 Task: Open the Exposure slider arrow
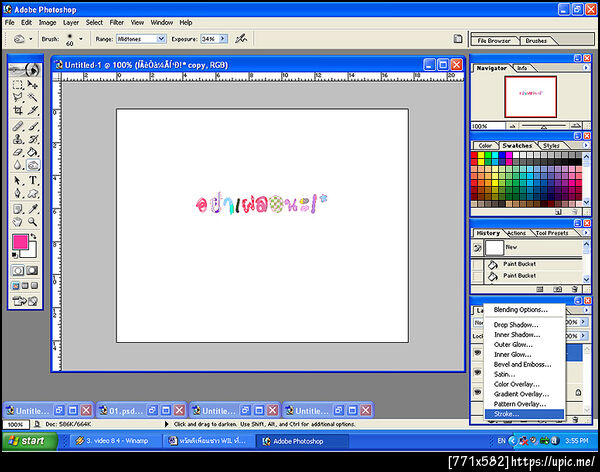[223, 39]
